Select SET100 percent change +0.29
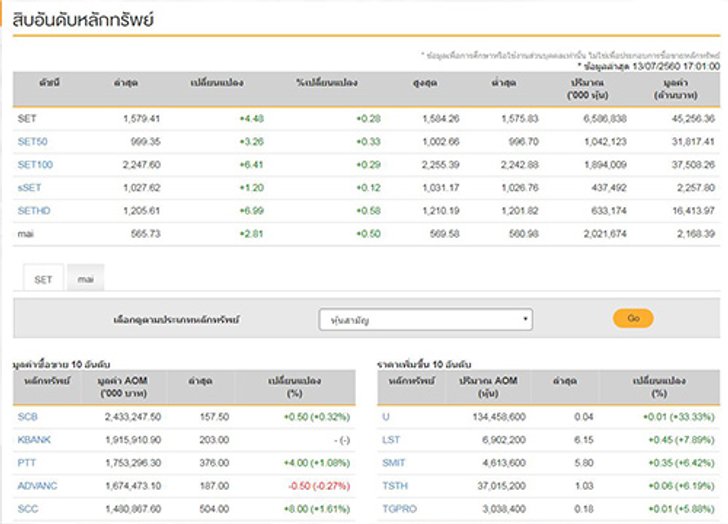Screen dimensions: 728x524 (x=369, y=165)
